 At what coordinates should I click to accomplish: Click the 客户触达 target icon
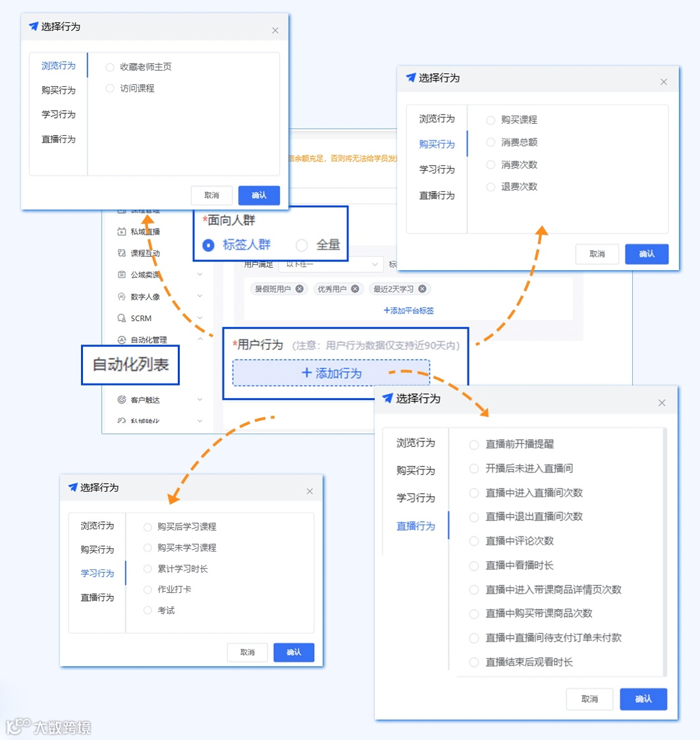[121, 399]
